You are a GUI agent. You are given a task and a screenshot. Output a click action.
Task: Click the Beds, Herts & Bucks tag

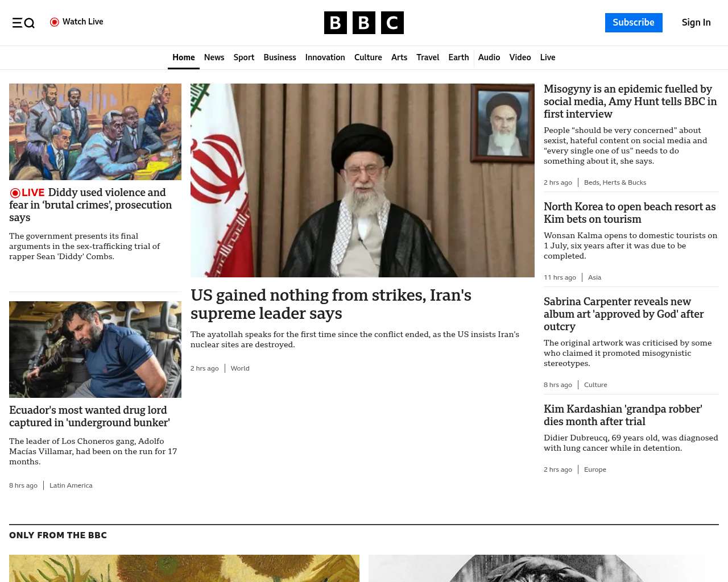[615, 182]
